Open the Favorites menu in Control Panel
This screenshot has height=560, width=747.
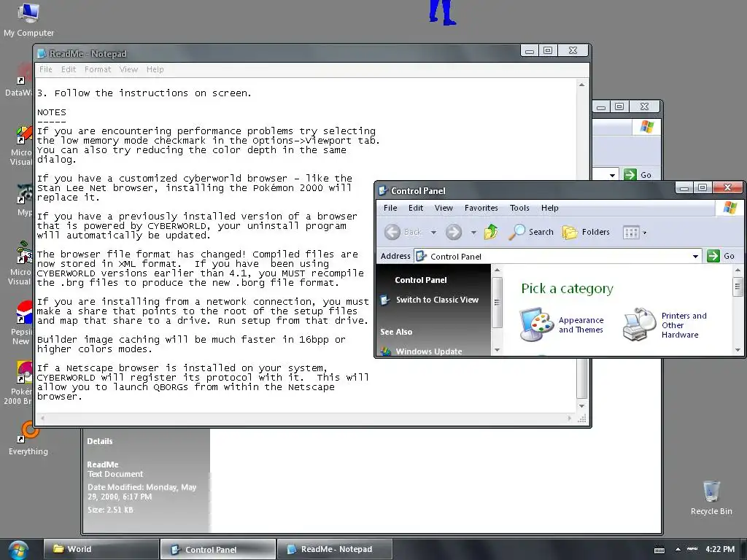pyautogui.click(x=481, y=208)
